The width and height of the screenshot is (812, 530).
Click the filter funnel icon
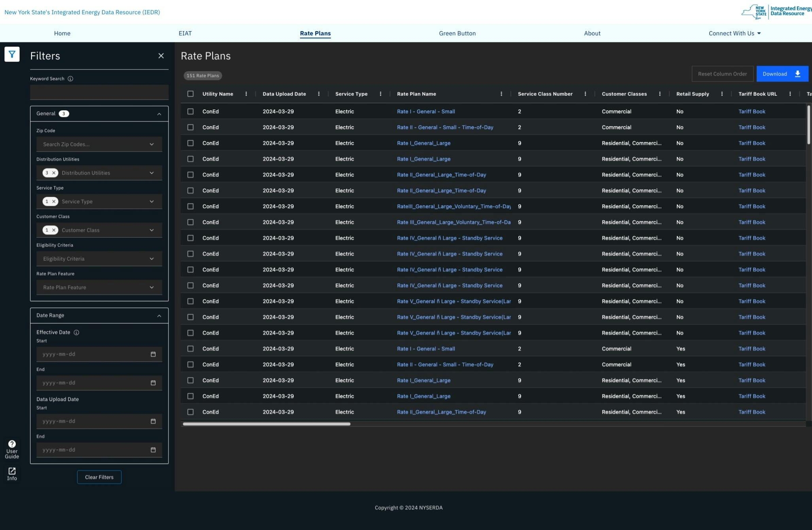coord(12,54)
